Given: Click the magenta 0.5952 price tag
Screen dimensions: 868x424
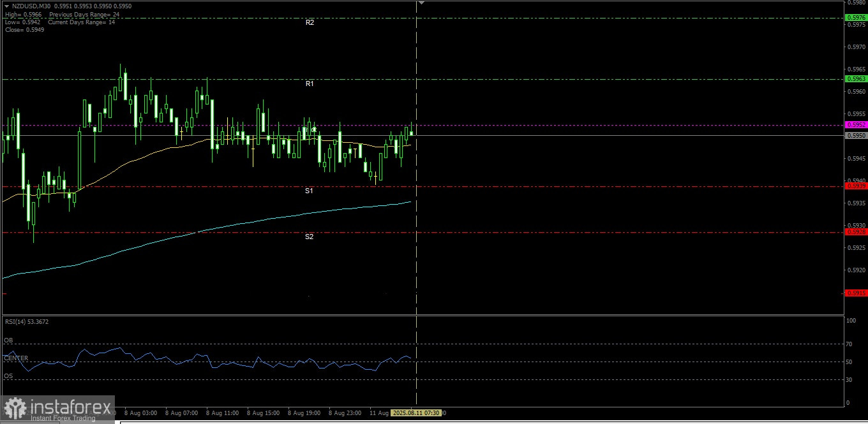Looking at the screenshot, I should tap(856, 124).
